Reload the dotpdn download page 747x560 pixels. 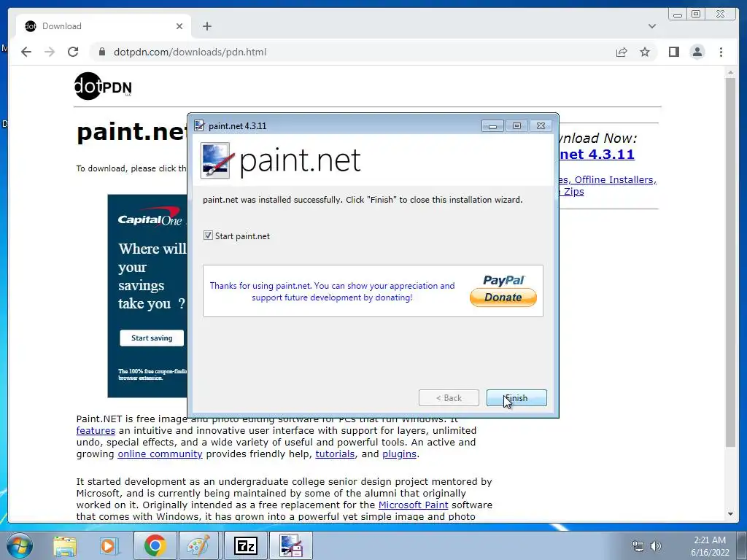click(x=73, y=52)
